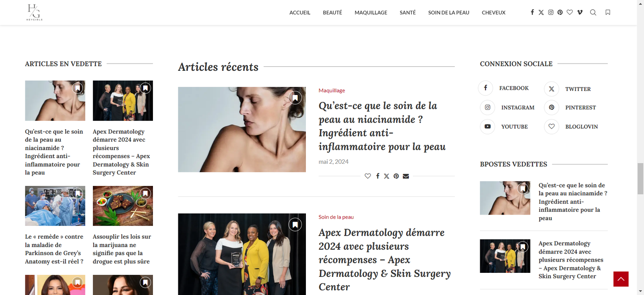Click the page vertical scrollbar thumb
This screenshot has height=295, width=644.
[x=640, y=179]
